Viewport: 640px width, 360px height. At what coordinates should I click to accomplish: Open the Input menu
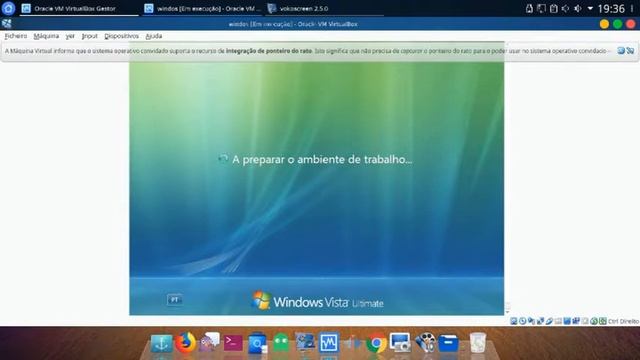tap(89, 36)
